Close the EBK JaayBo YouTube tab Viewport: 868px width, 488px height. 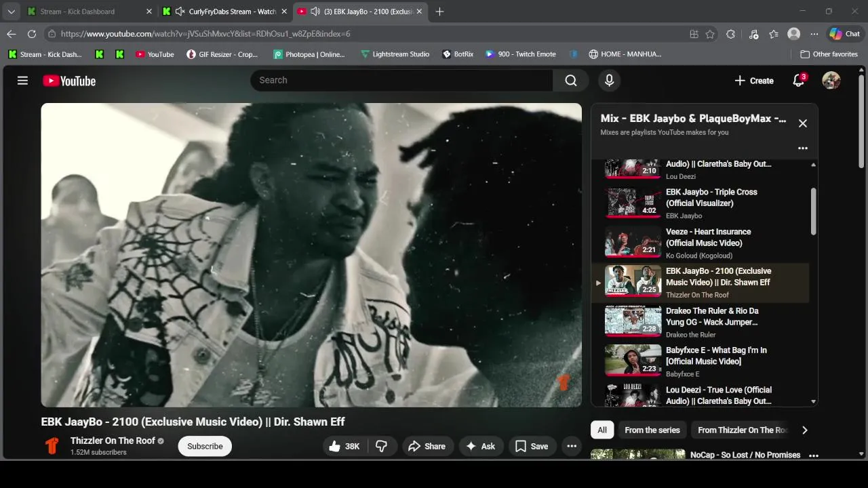pyautogui.click(x=420, y=12)
